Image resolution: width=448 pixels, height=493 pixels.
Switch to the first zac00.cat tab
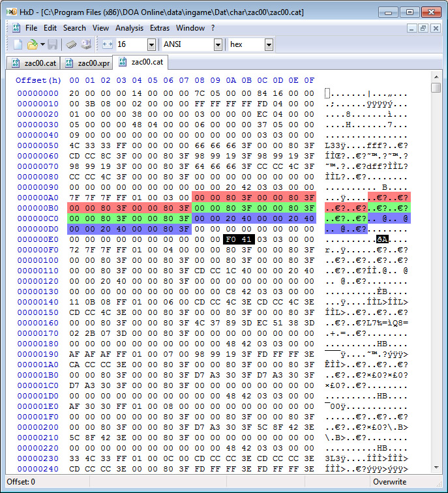[33, 63]
